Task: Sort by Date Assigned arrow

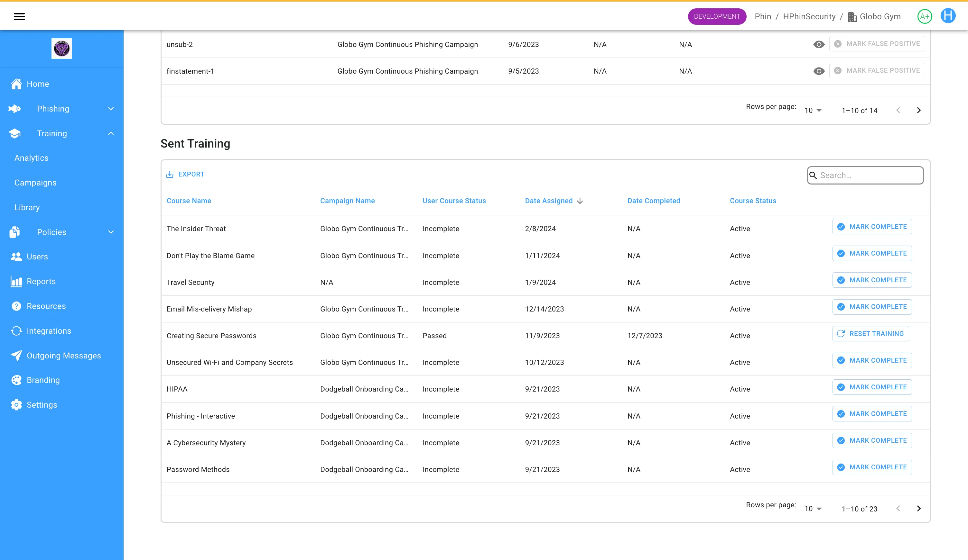Action: (x=580, y=201)
